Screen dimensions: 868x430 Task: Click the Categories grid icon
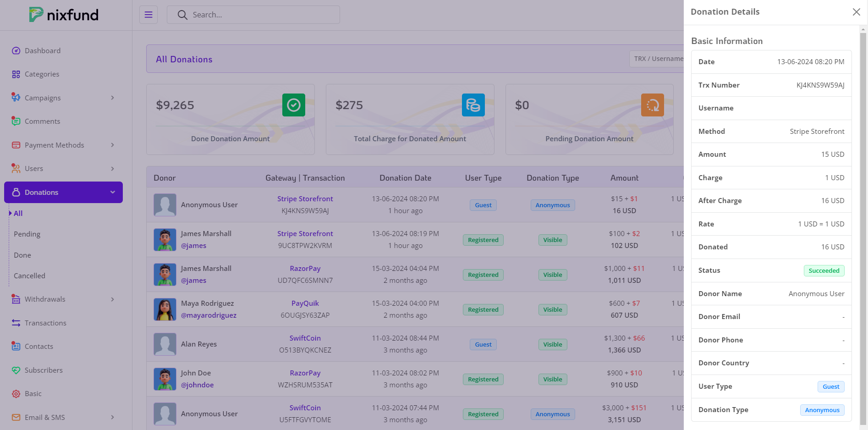(x=16, y=74)
